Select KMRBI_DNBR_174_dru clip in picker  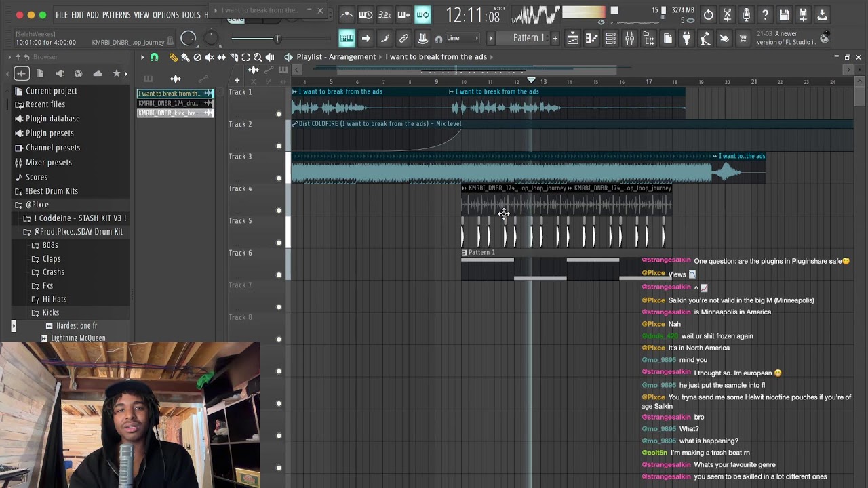point(176,104)
